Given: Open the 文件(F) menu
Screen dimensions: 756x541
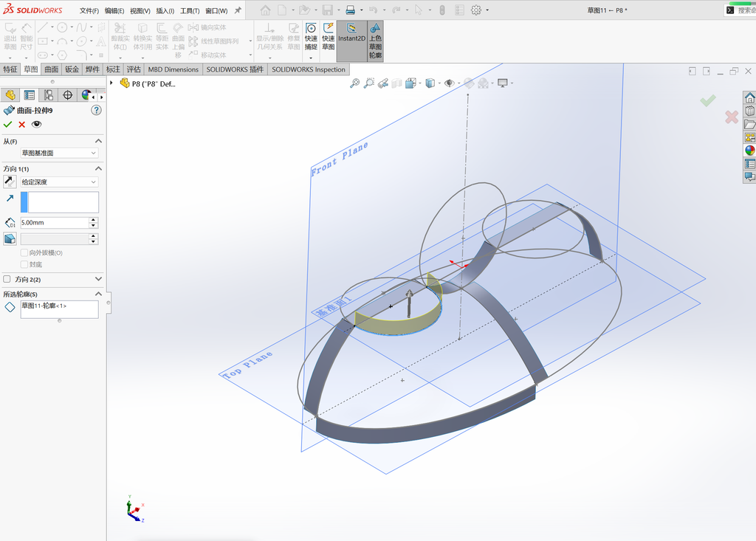Looking at the screenshot, I should pos(89,10).
